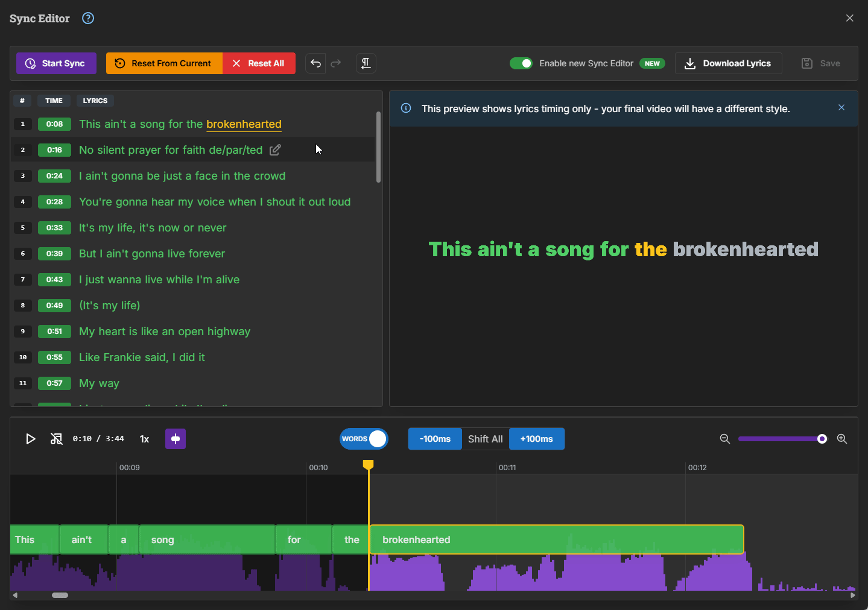Toggle the muted music icon
Screen dimensions: 868x610
coord(56,439)
